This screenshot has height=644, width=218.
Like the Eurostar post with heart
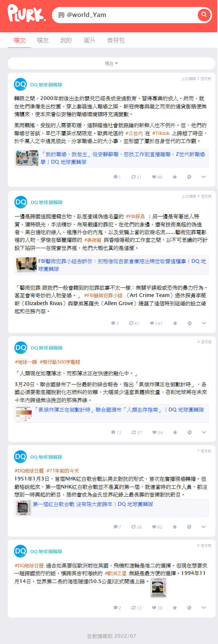[x=157, y=608]
